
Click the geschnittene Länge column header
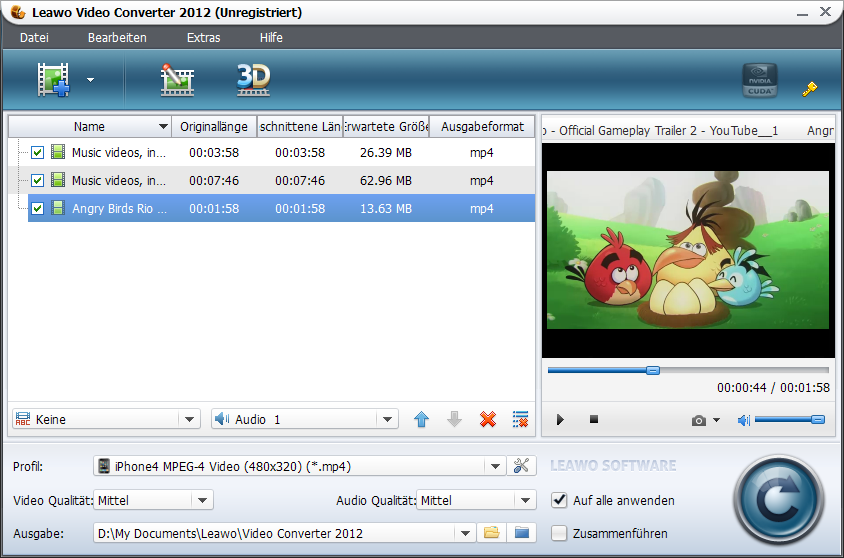(x=300, y=126)
